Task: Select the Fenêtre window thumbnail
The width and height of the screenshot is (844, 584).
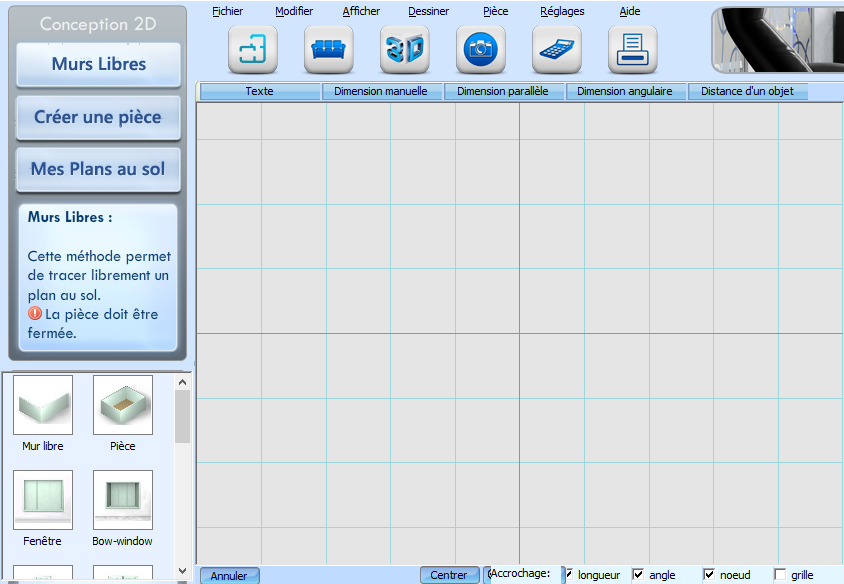Action: 43,499
